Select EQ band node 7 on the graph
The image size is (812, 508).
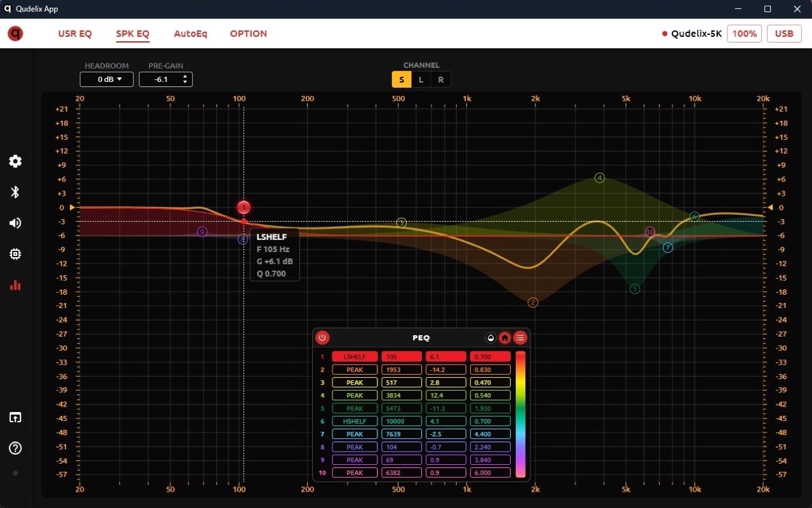point(668,248)
